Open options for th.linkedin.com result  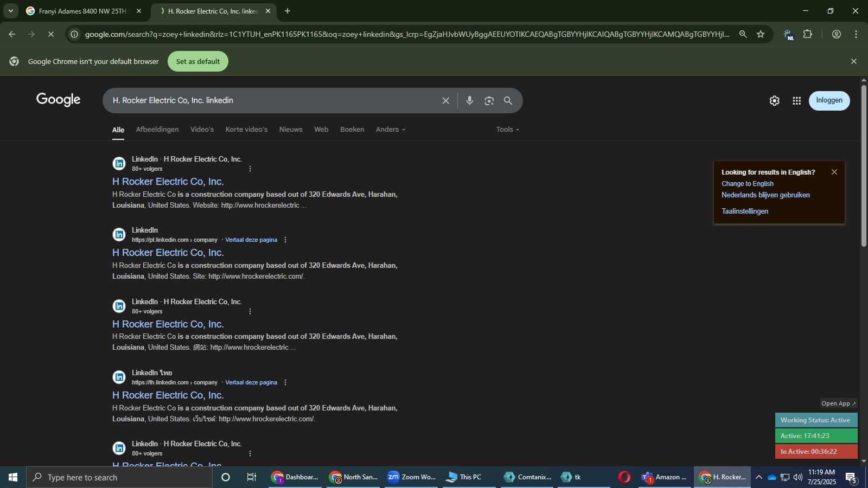pyautogui.click(x=285, y=382)
